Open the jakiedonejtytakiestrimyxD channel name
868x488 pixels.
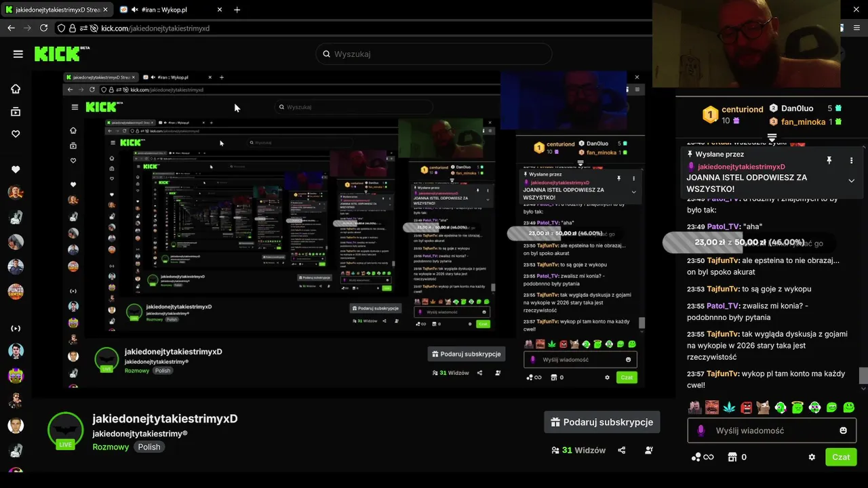point(165,419)
